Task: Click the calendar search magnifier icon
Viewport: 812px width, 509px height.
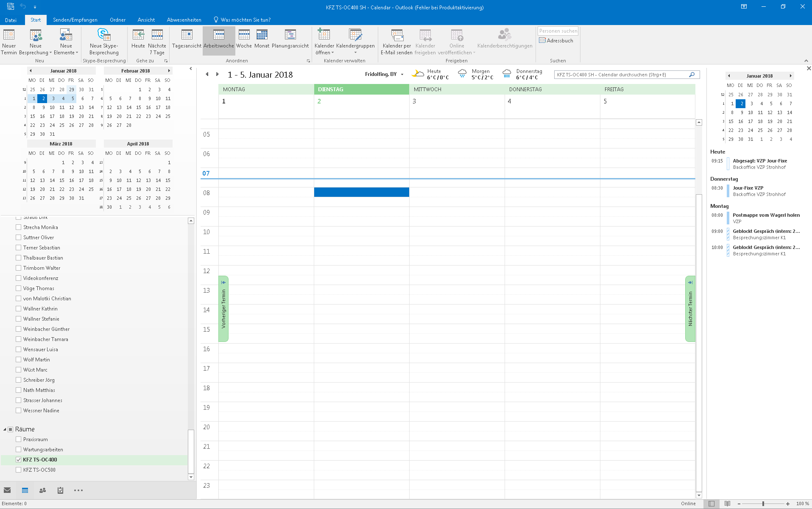Action: point(692,75)
